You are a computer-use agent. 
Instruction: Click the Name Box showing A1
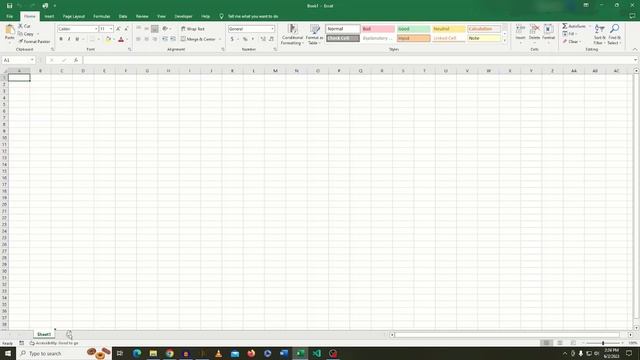[18, 60]
